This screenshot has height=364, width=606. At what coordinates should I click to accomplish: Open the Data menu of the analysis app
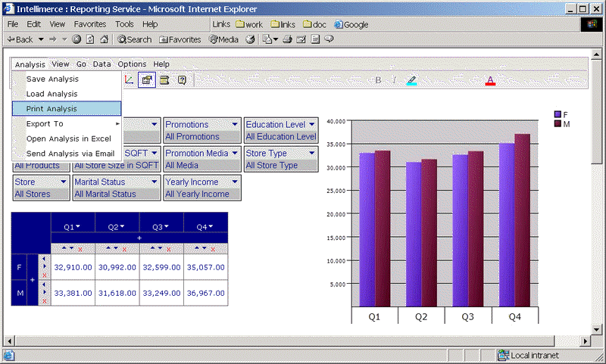[x=102, y=64]
